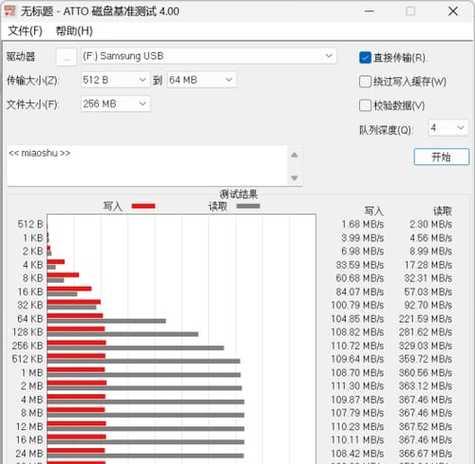Uncheck the 直接传输(R) checkbox

click(365, 58)
